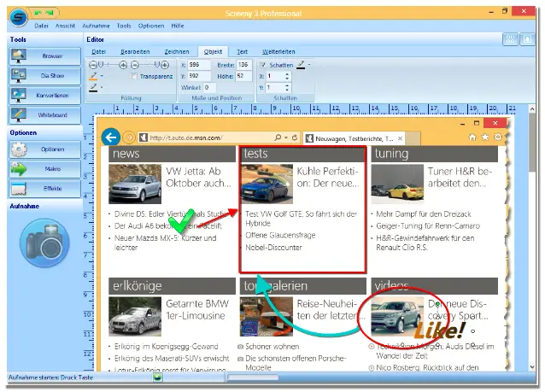Open the Aufnahme main menu

click(96, 26)
